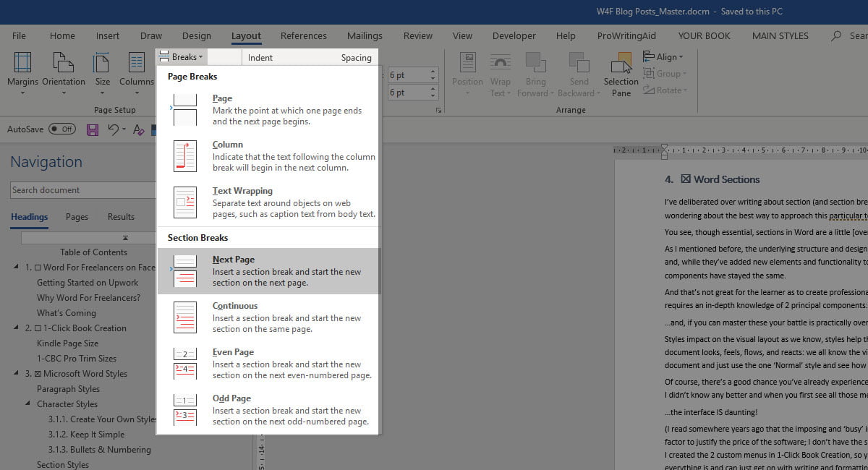Viewport: 868px width, 470px height.
Task: Switch to the Review tab
Action: point(418,35)
